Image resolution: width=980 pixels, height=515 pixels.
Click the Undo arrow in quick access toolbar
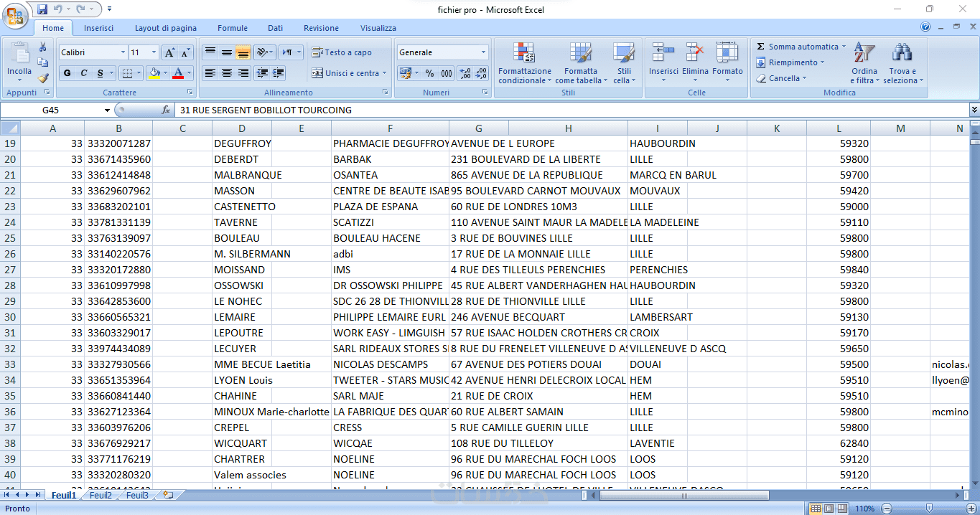(x=58, y=9)
